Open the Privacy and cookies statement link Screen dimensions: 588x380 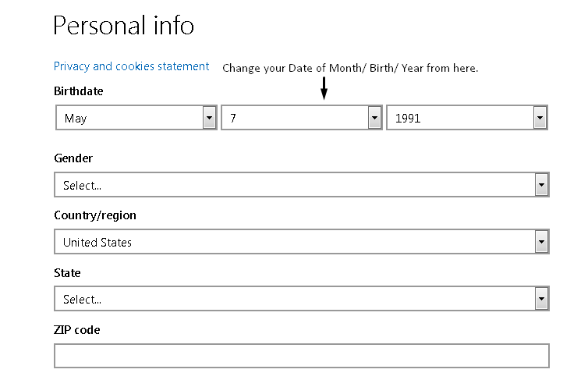coord(131,66)
